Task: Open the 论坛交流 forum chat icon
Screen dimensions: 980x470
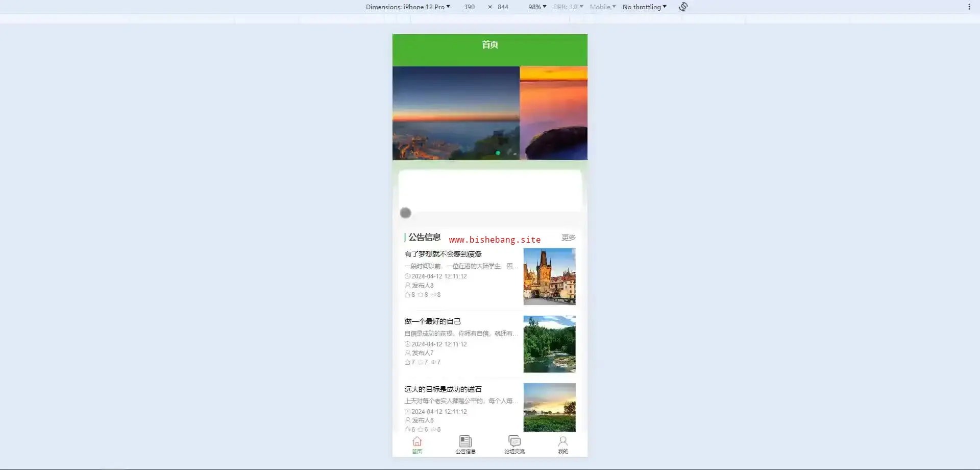Action: click(x=514, y=441)
